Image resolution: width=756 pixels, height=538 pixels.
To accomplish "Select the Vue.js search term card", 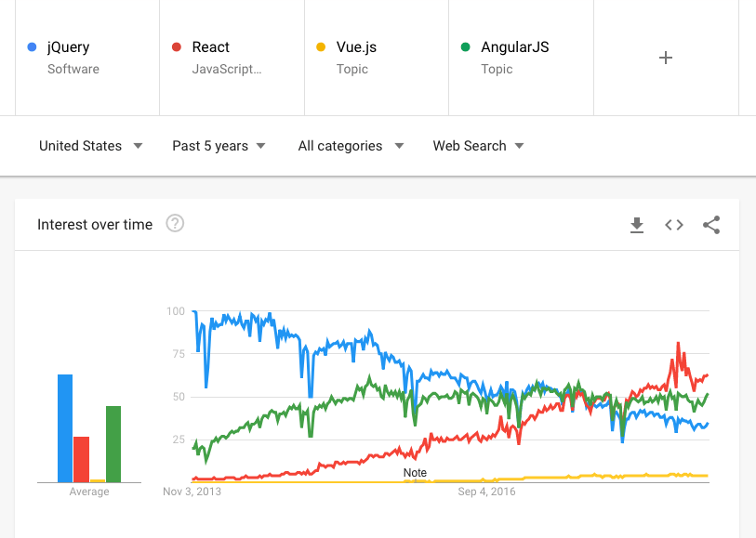I will pyautogui.click(x=376, y=57).
